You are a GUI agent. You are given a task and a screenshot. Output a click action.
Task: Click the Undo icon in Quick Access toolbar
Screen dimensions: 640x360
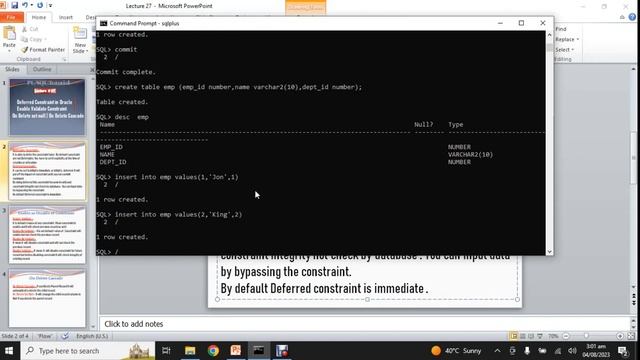coord(25,5)
